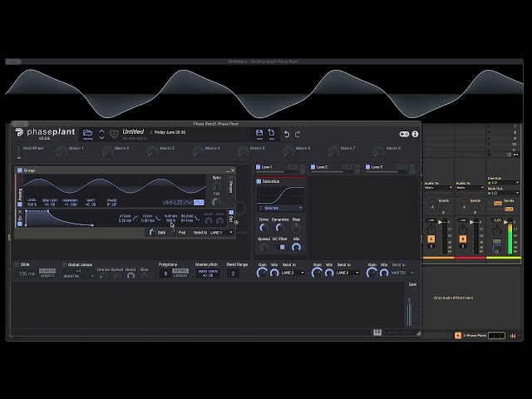The height and width of the screenshot is (399, 532).
Task: Enable the Glide checkbox
Action: point(17,264)
